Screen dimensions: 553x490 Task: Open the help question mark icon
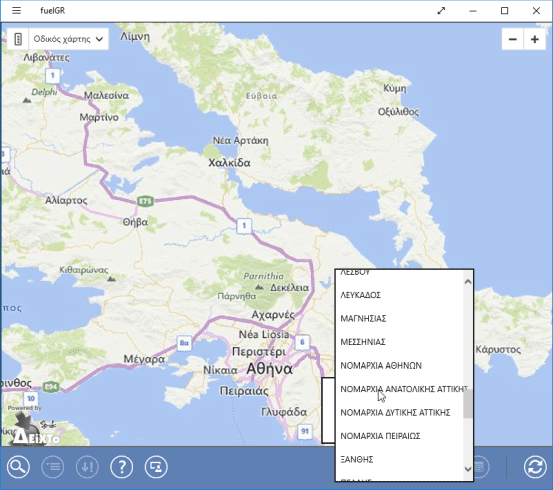(x=122, y=467)
